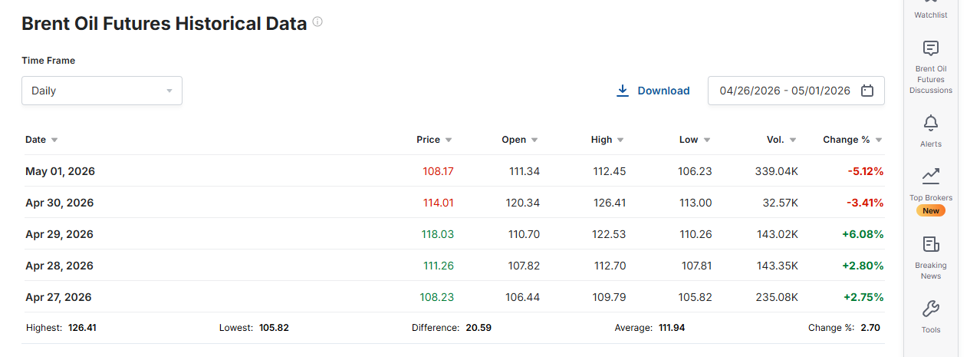Click the New badge under Top Brokers
The height and width of the screenshot is (357, 980).
pos(931,210)
